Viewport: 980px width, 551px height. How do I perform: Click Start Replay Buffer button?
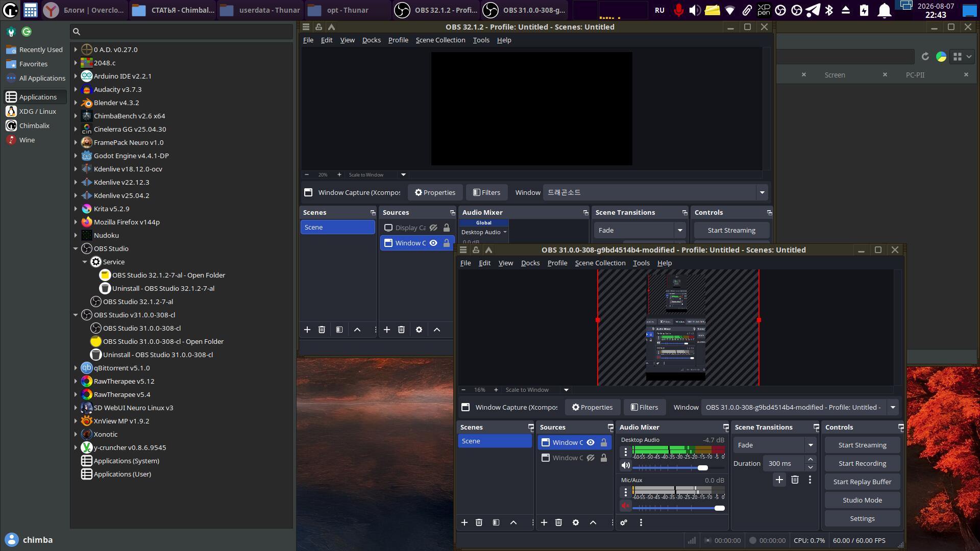point(862,482)
